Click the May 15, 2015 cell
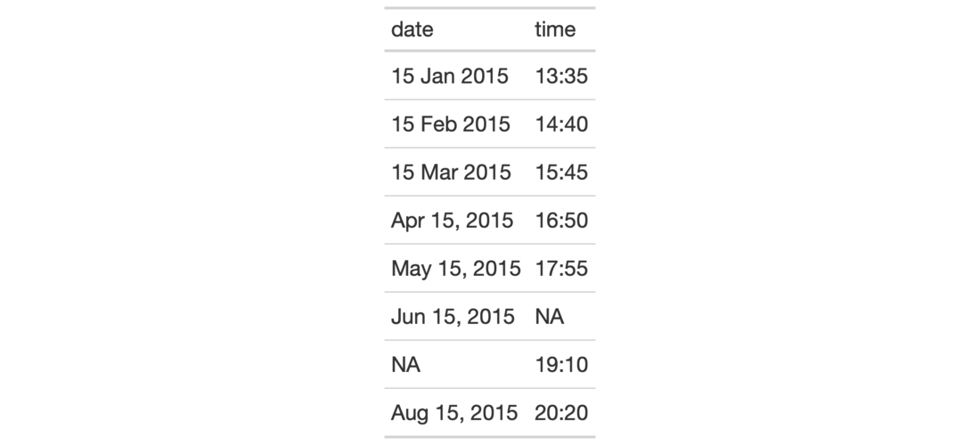This screenshot has width=980, height=445. 455,268
